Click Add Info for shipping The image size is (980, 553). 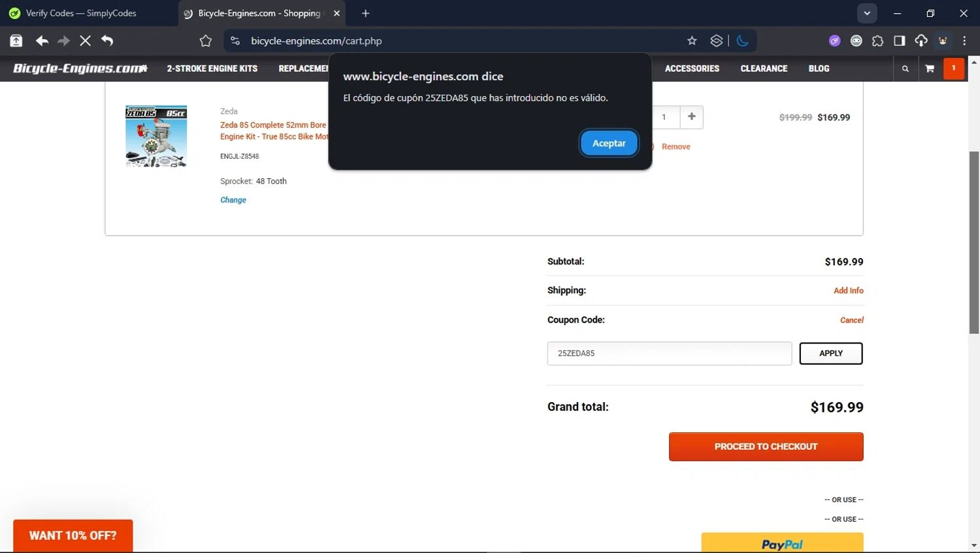click(848, 291)
